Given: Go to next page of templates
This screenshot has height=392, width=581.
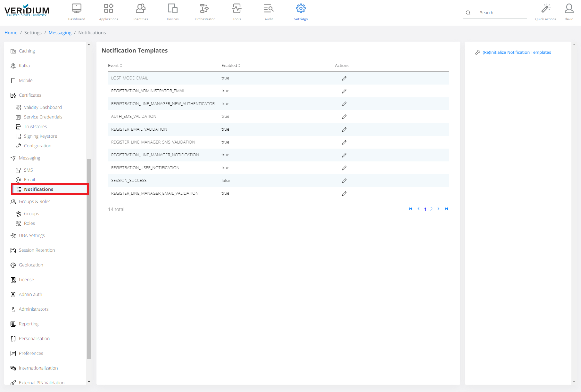Looking at the screenshot, I should [x=438, y=209].
